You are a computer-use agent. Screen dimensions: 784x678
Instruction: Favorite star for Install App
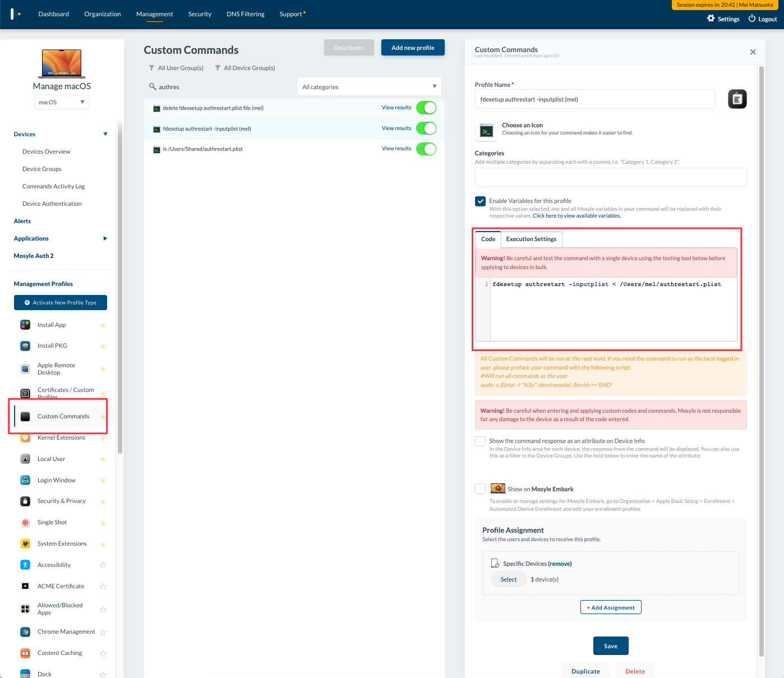(103, 325)
